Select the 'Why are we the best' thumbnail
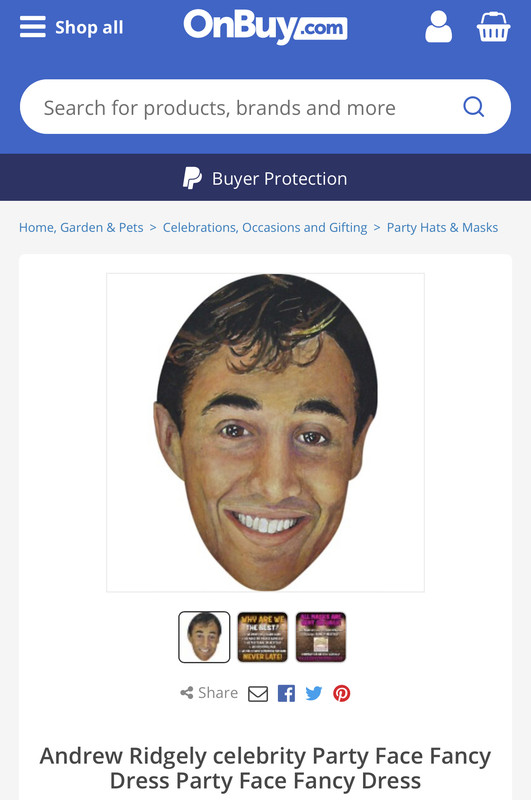 [x=263, y=637]
